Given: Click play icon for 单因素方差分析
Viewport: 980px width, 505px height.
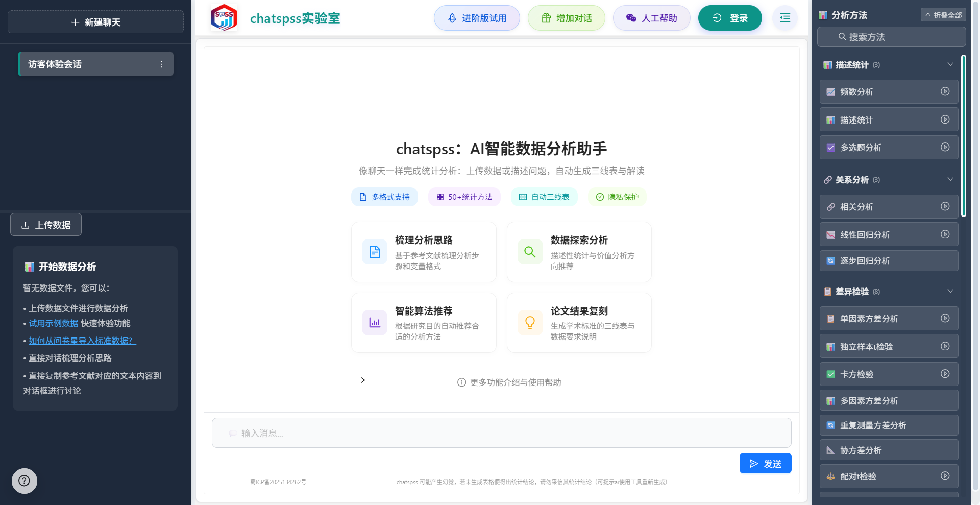Looking at the screenshot, I should 945,318.
